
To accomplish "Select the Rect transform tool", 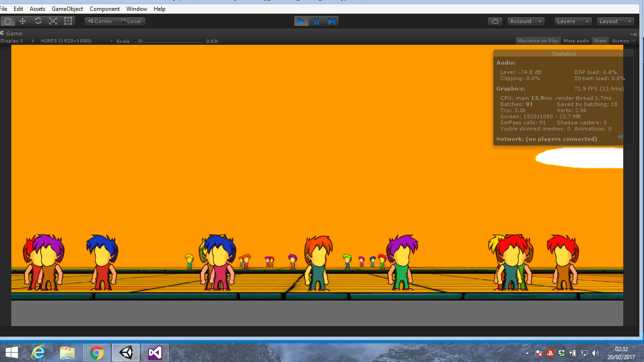I will [x=68, y=21].
